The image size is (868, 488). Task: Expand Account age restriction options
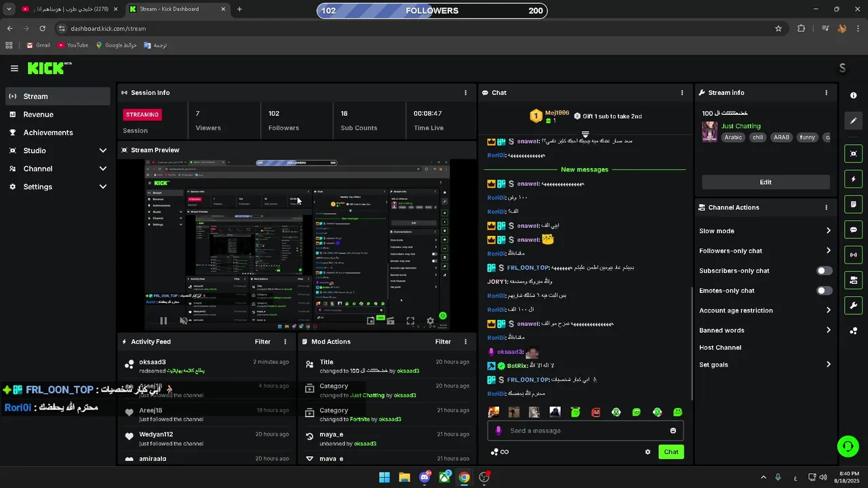pyautogui.click(x=765, y=310)
